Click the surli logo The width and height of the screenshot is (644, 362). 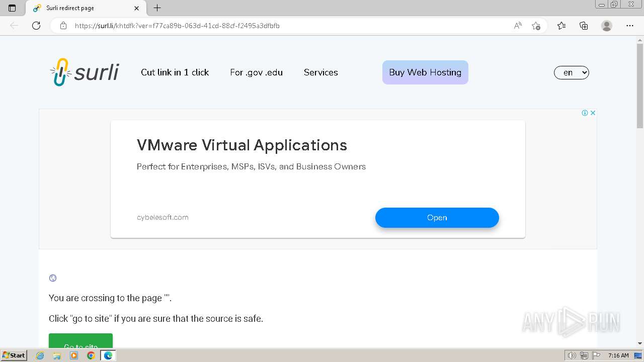pyautogui.click(x=85, y=72)
